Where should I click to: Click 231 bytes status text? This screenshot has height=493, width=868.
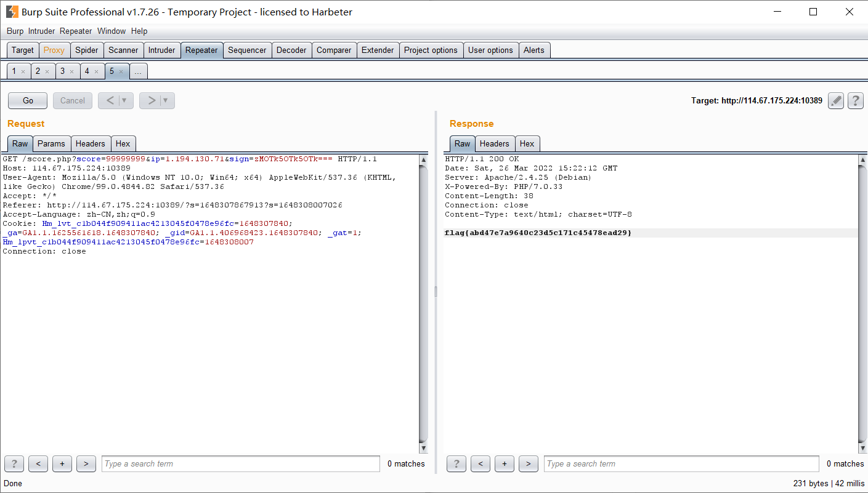pyautogui.click(x=811, y=483)
